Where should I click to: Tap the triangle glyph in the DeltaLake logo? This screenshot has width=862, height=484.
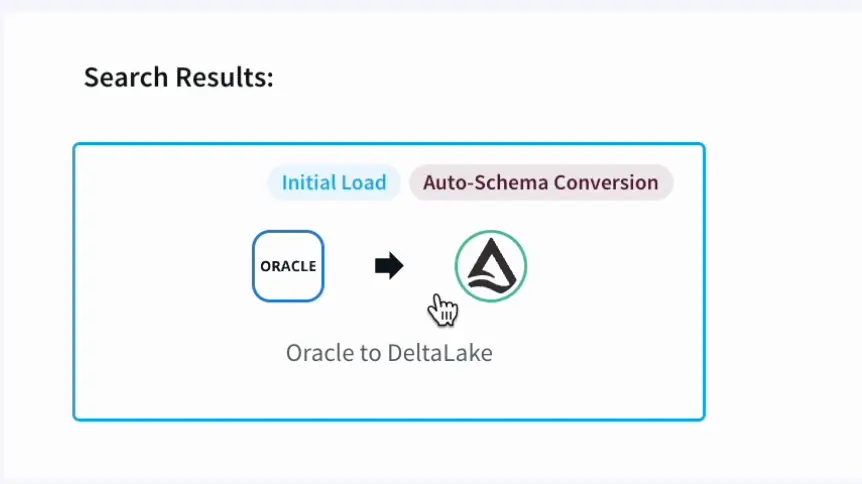(x=491, y=265)
